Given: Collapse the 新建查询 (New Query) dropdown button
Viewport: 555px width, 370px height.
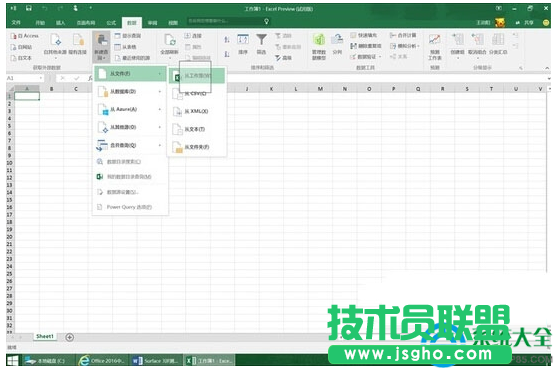Looking at the screenshot, I should coord(101,47).
